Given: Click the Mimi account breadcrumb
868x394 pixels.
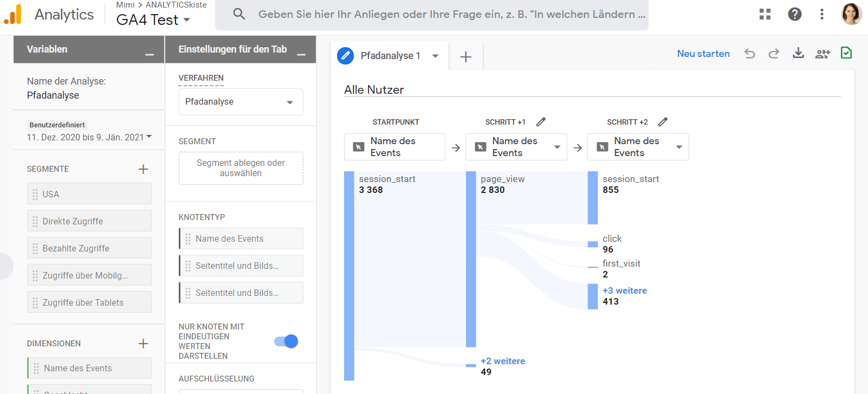Looking at the screenshot, I should tap(125, 5).
